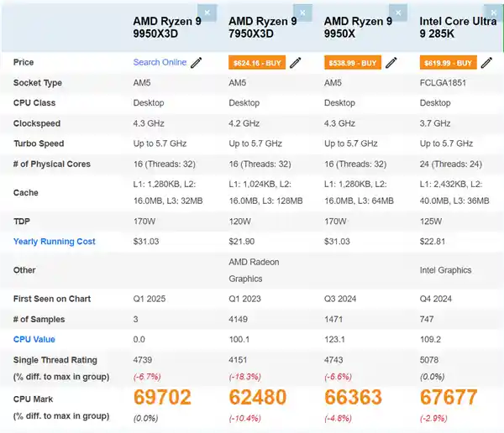Click the $538.99 - BUY button
Screen dimensions: 504x433
353,63
